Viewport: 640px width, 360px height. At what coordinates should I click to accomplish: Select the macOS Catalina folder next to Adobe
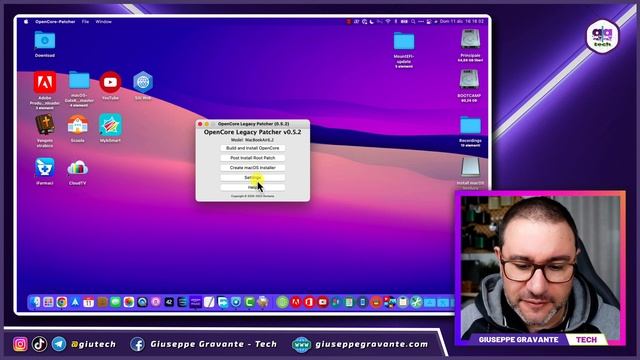pos(79,80)
